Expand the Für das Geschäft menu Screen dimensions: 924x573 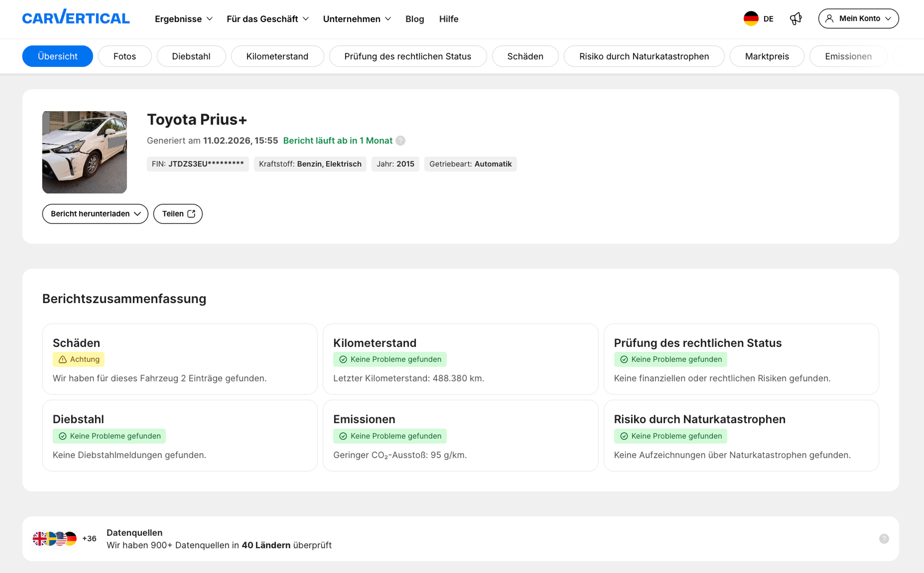(268, 19)
